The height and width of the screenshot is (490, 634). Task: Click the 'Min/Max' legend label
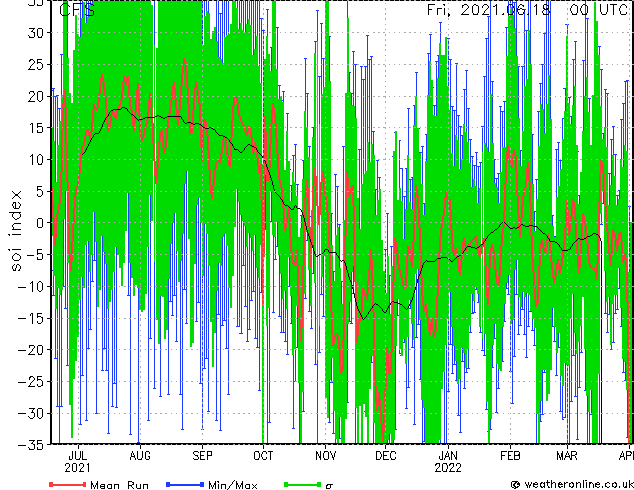coord(232,485)
